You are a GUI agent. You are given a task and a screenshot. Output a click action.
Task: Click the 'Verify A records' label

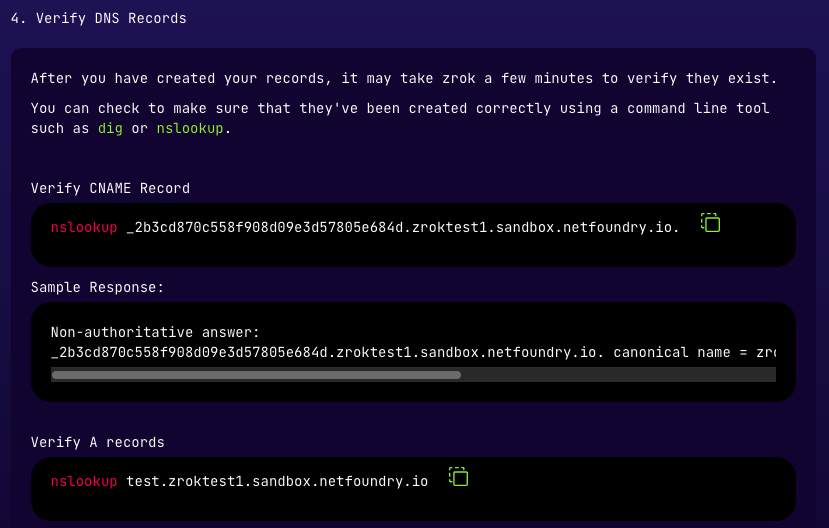(x=97, y=442)
